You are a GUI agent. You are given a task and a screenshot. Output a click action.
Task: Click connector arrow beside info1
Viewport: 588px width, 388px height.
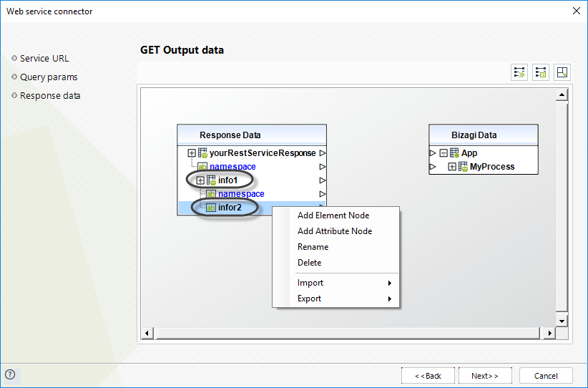(323, 180)
